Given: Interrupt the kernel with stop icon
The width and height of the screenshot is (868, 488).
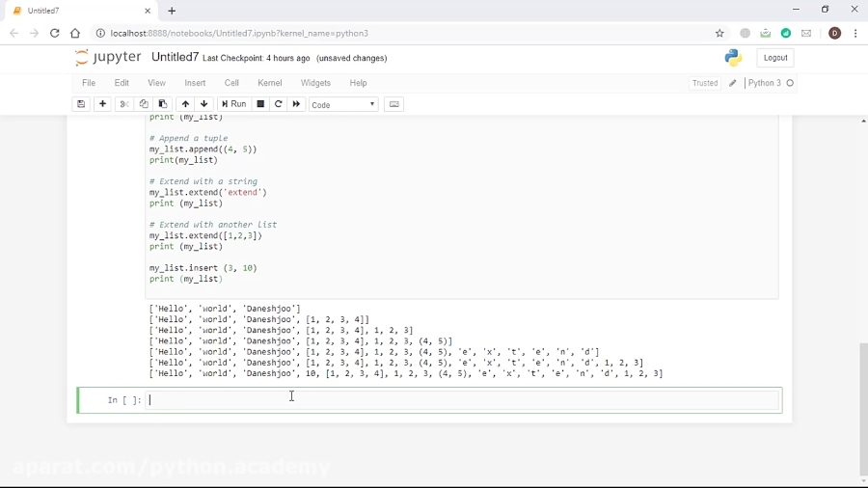Looking at the screenshot, I should 260,104.
